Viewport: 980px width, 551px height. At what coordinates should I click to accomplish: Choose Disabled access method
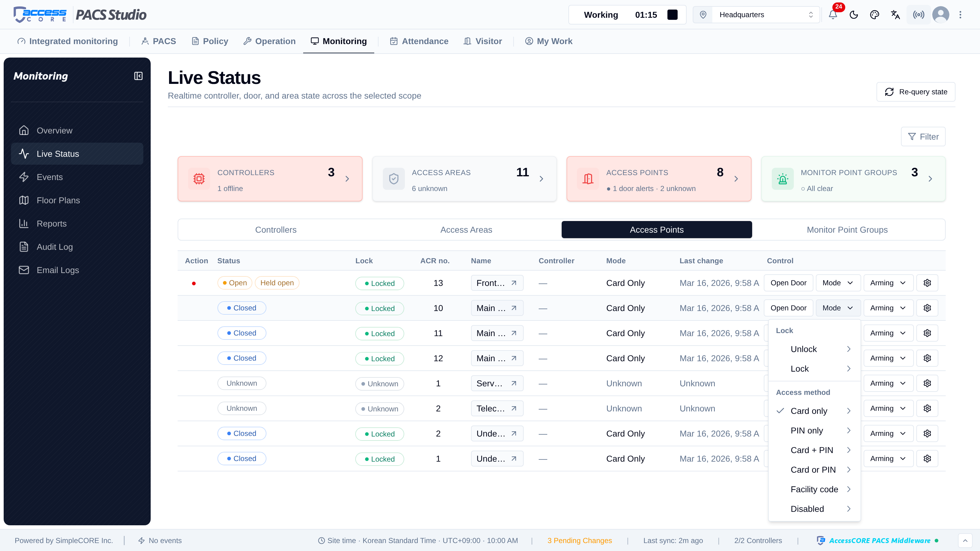pyautogui.click(x=815, y=509)
